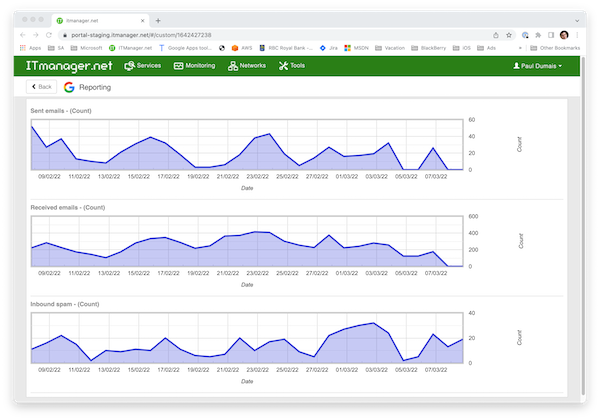Click the Networks nodes icon

pos(233,66)
